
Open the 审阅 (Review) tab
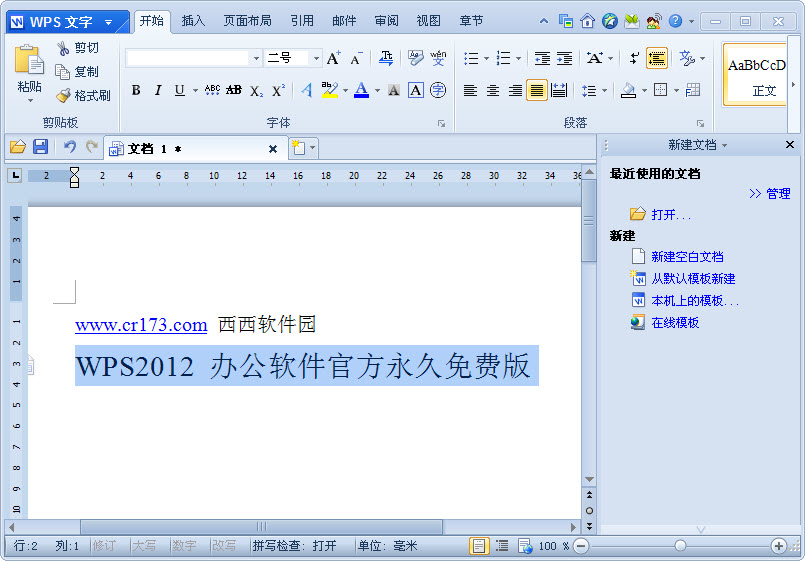(386, 21)
